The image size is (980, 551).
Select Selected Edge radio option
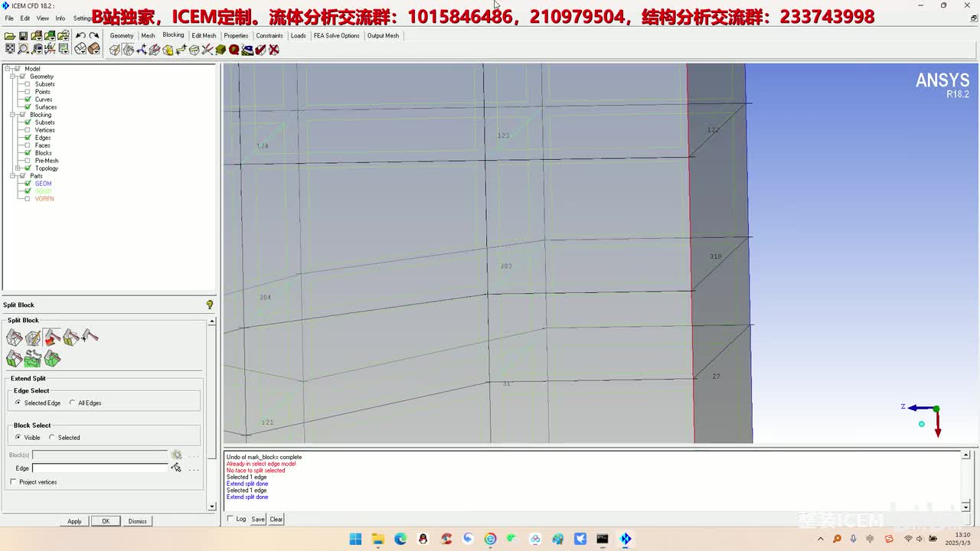(18, 403)
